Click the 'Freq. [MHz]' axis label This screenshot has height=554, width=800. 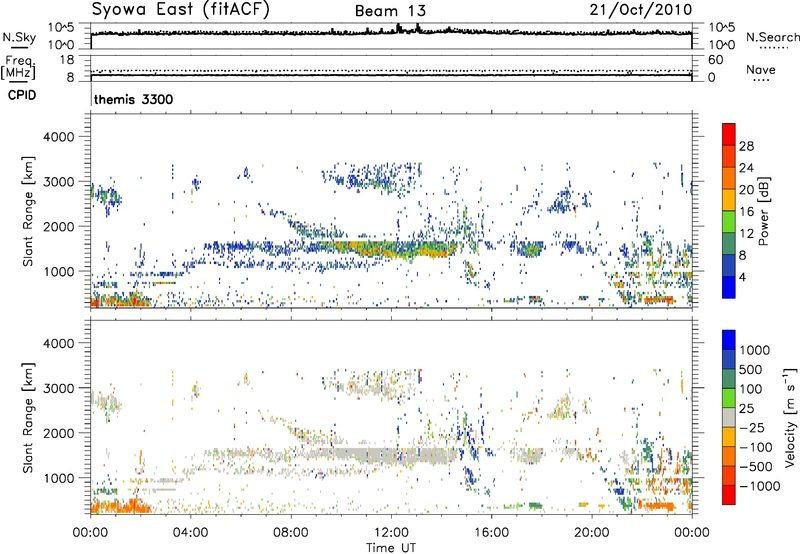[18, 68]
